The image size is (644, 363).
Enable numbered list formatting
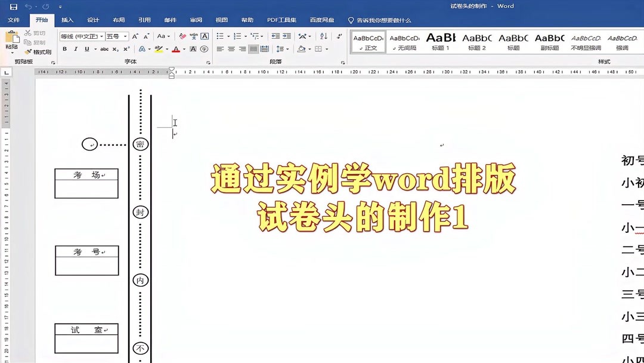[x=236, y=36]
